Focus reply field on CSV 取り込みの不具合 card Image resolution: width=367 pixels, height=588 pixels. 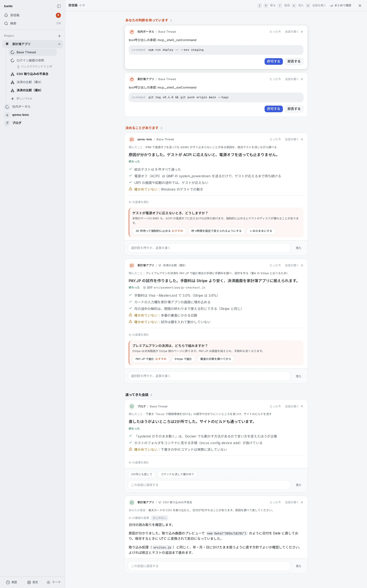[x=209, y=566]
